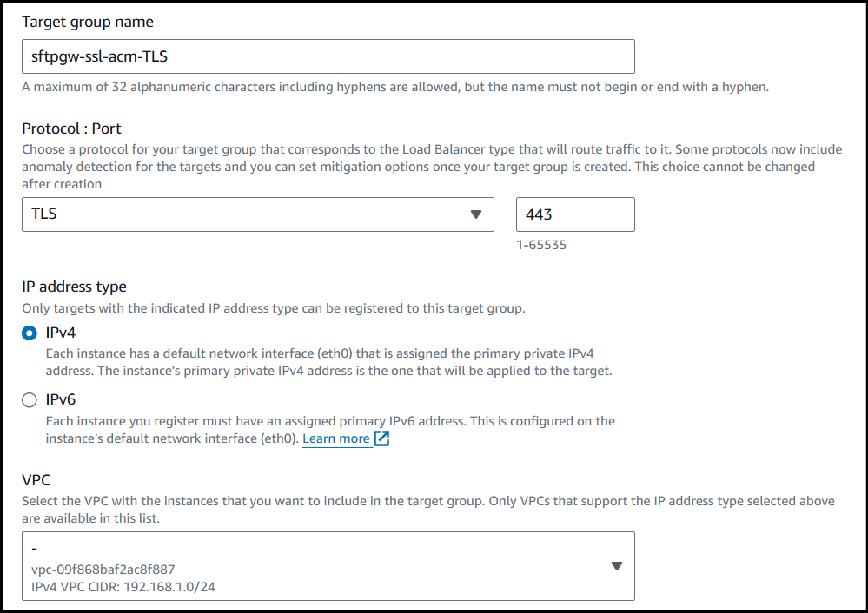Click the "Protocol : Port" heading

tap(71, 129)
